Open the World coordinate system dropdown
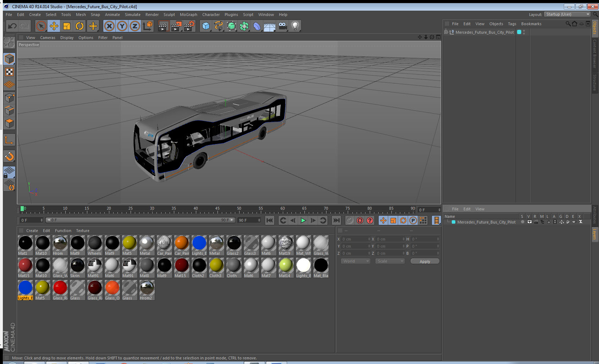This screenshot has height=364, width=599. [356, 261]
